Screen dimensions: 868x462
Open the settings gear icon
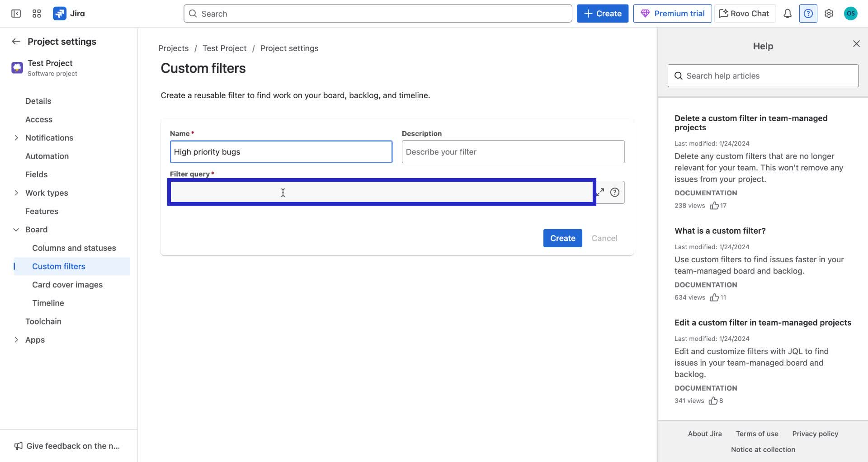[829, 13]
